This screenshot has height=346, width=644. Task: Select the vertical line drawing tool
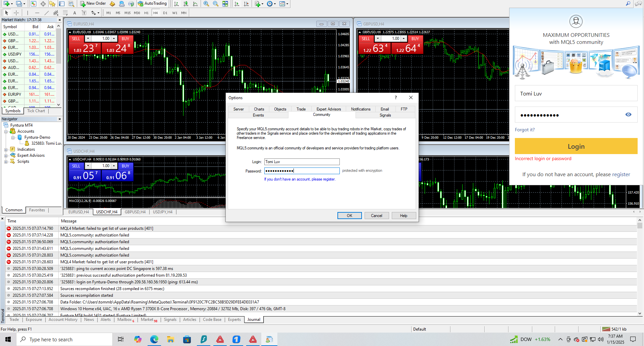coord(28,13)
